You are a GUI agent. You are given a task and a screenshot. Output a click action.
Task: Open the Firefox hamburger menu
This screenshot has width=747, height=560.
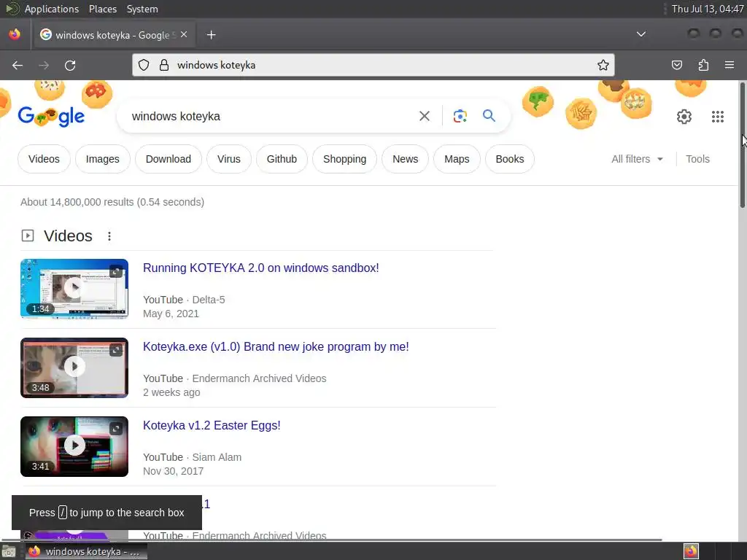729,65
